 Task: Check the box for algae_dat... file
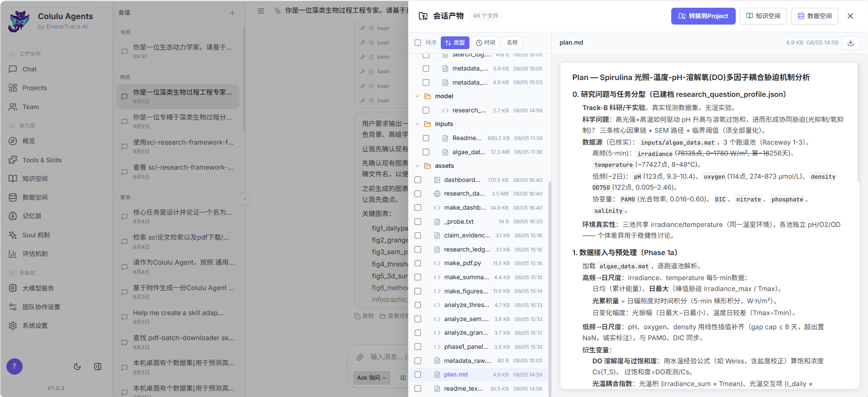426,152
